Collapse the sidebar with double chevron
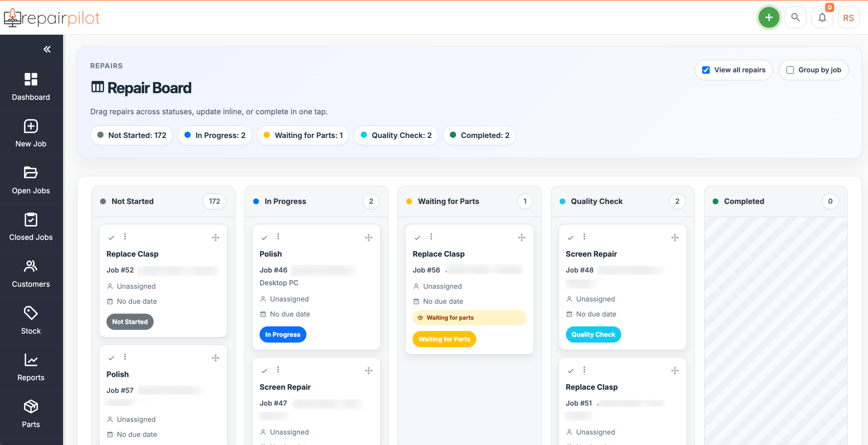Viewport: 868px width, 445px height. [x=47, y=50]
